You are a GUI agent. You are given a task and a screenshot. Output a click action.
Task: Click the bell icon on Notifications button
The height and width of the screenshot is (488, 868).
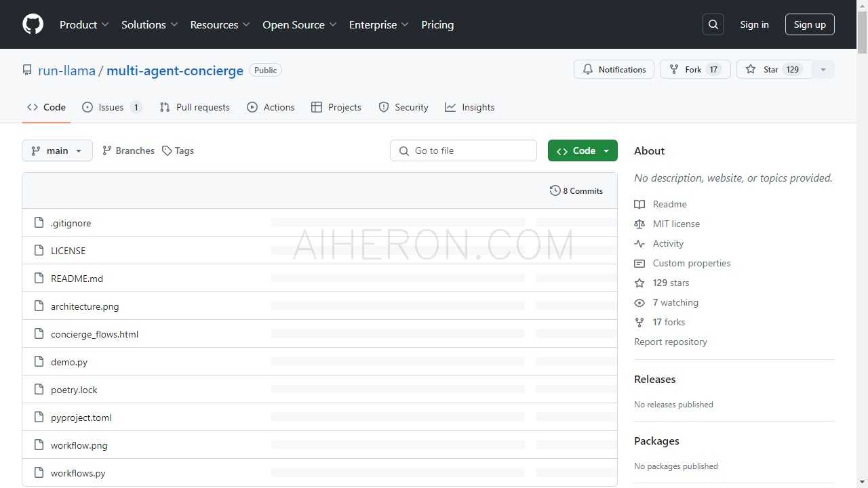[x=588, y=69]
